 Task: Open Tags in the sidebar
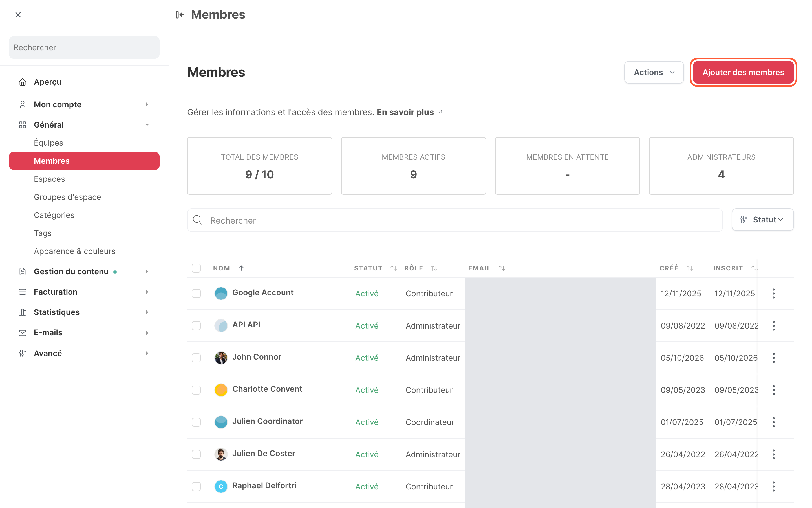point(43,233)
